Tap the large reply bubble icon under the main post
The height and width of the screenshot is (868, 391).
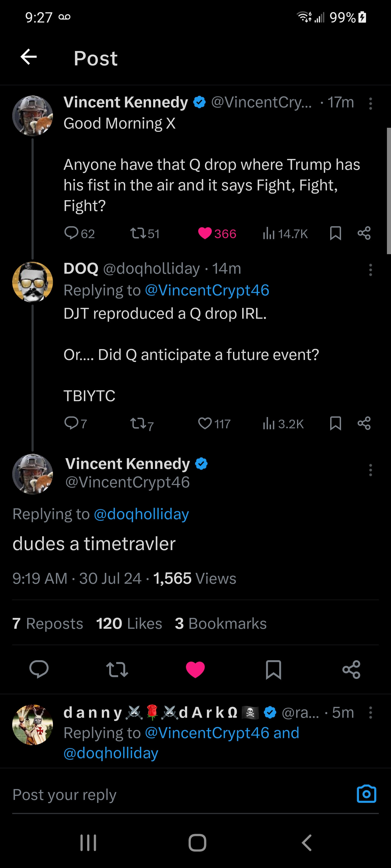(x=39, y=669)
